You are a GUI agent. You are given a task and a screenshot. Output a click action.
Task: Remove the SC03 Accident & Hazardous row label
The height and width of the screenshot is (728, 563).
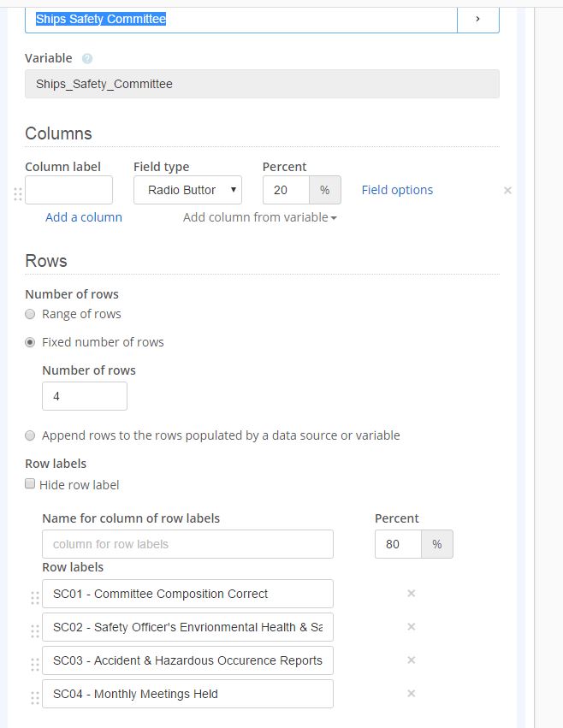(411, 660)
